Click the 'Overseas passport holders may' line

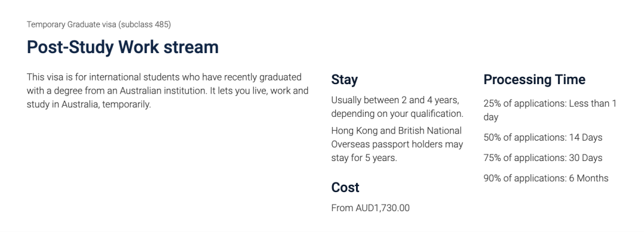[397, 144]
